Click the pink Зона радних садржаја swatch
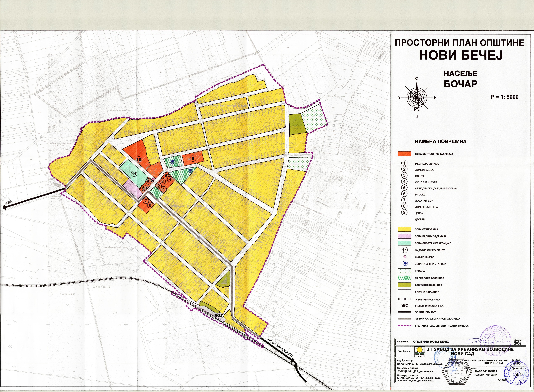The width and height of the screenshot is (534, 392). coord(404,236)
